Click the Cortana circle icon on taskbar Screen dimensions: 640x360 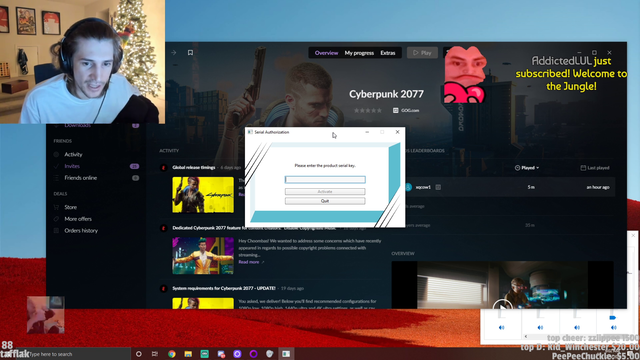(x=139, y=354)
